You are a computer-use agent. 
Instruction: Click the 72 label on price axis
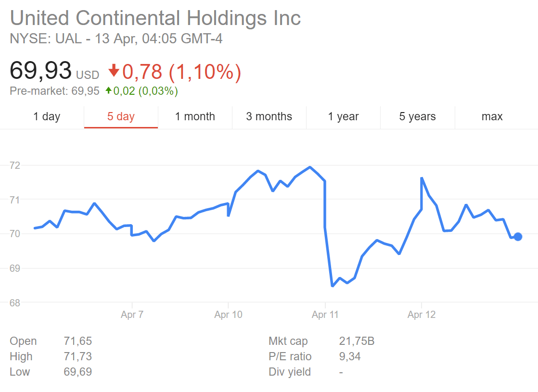(x=15, y=165)
